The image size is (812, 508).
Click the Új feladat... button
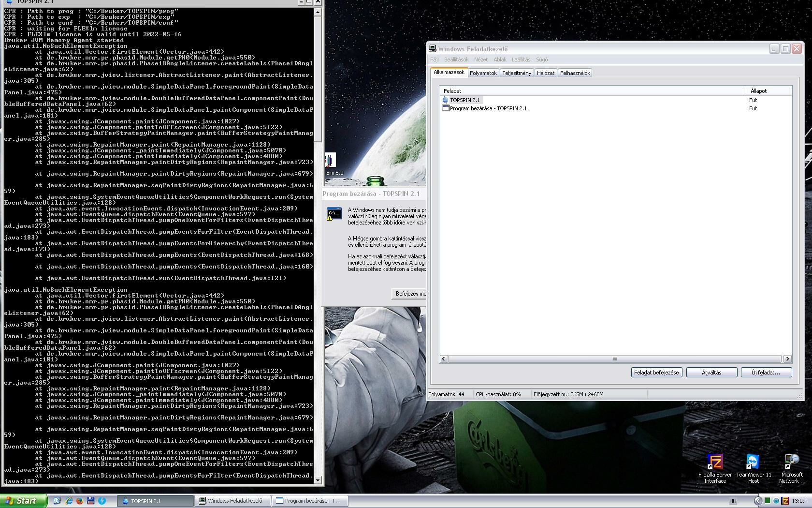[766, 373]
